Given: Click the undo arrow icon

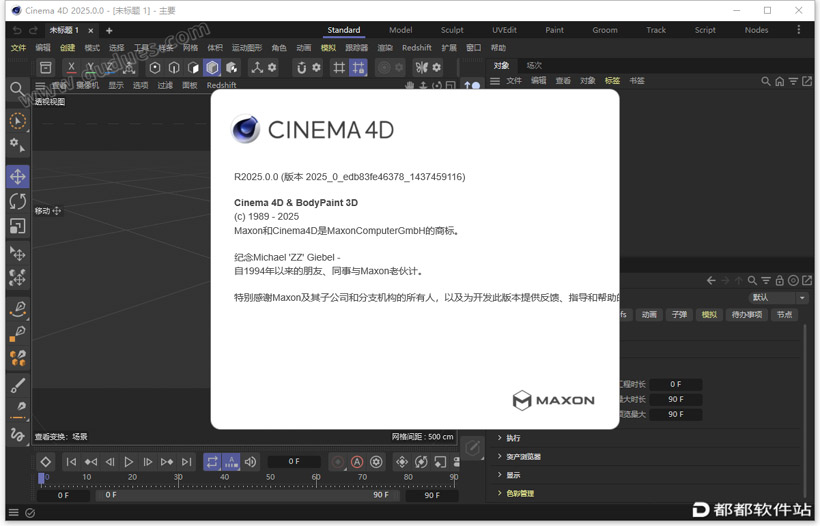Looking at the screenshot, I should click(17, 30).
